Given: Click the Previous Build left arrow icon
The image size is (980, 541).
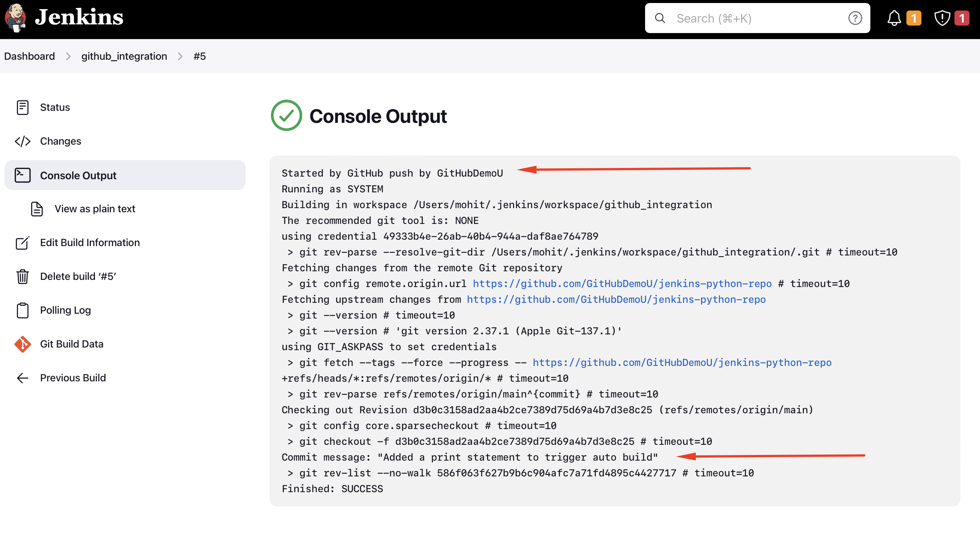Looking at the screenshot, I should coord(23,378).
